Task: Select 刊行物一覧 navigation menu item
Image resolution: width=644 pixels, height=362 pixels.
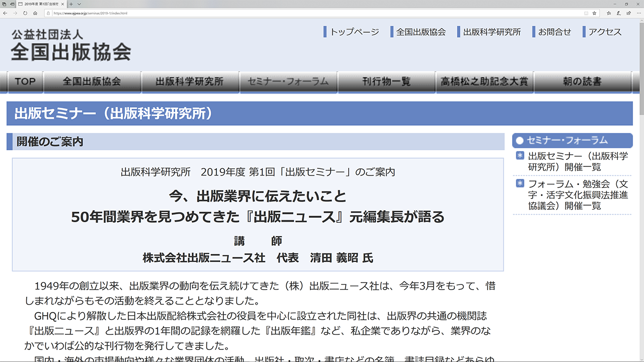Action: click(x=386, y=81)
